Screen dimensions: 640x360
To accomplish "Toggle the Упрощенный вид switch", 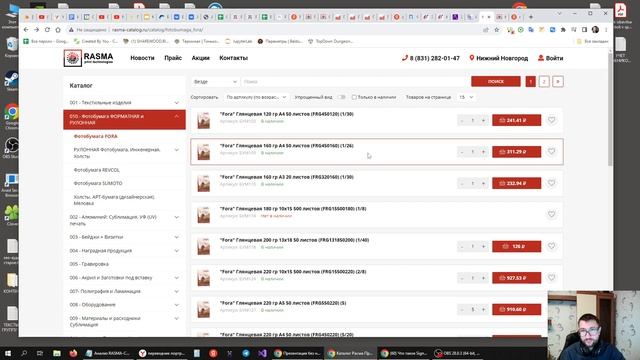I will point(342,97).
